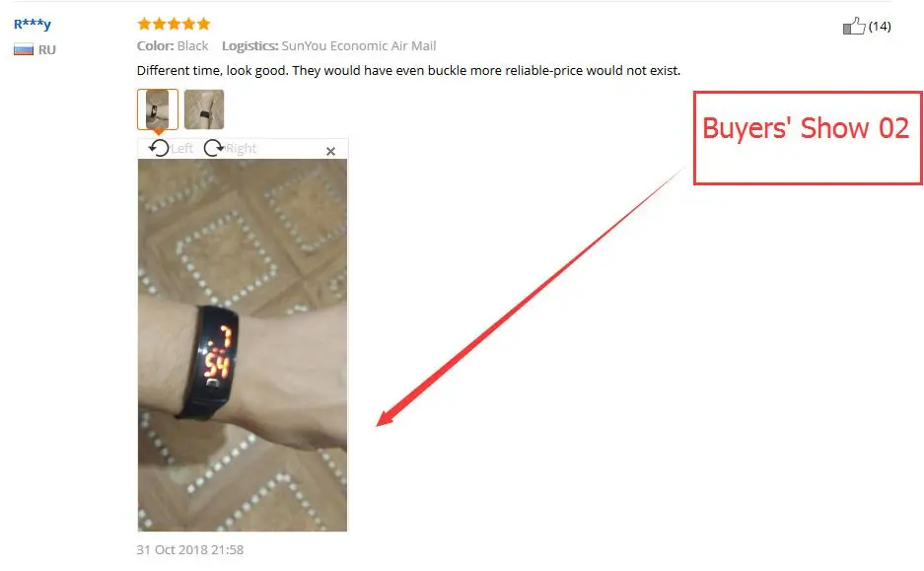The image size is (924, 571).
Task: Click the helpful count (14)
Action: [x=880, y=27]
